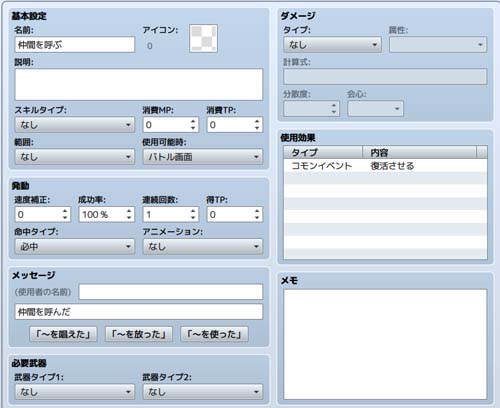
Task: Decrease the 得TP value
Action: pyautogui.click(x=257, y=218)
